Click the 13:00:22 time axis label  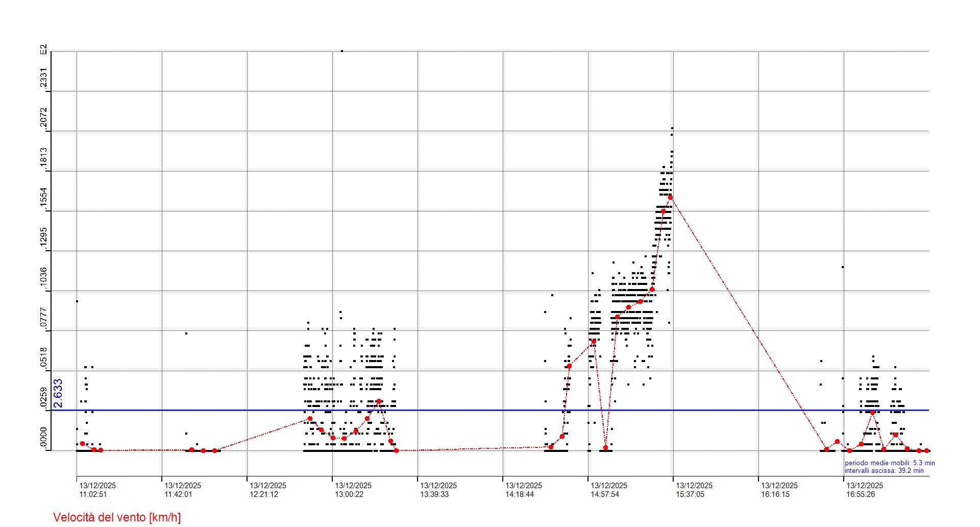pos(349,494)
